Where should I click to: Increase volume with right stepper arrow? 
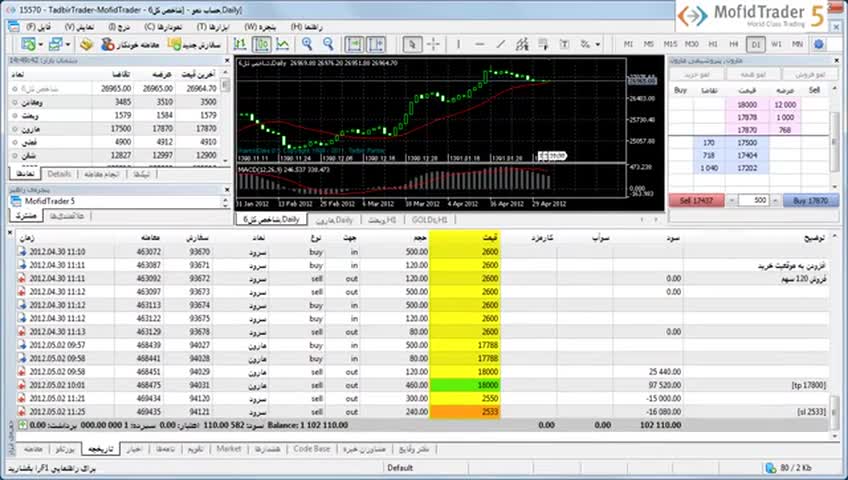[x=775, y=201]
